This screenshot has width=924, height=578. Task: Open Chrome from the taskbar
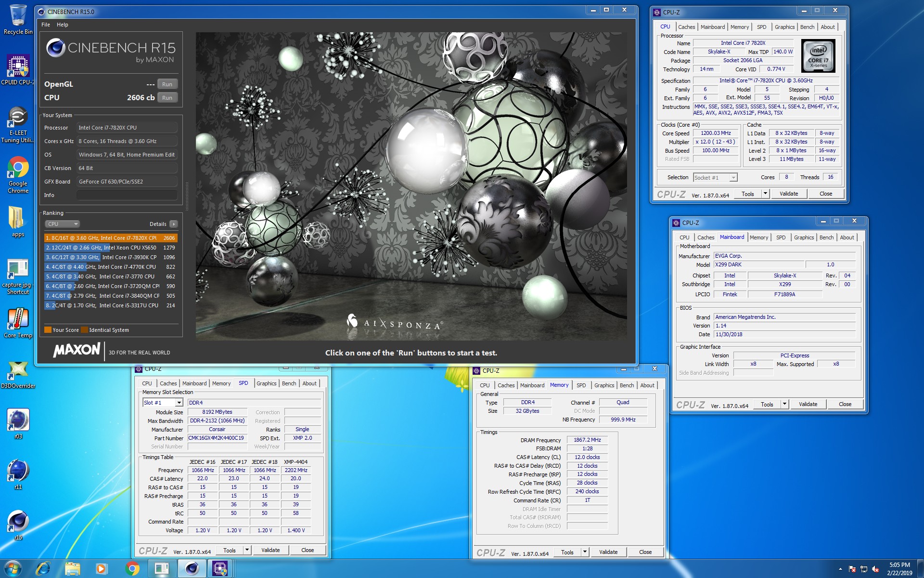[x=132, y=569]
